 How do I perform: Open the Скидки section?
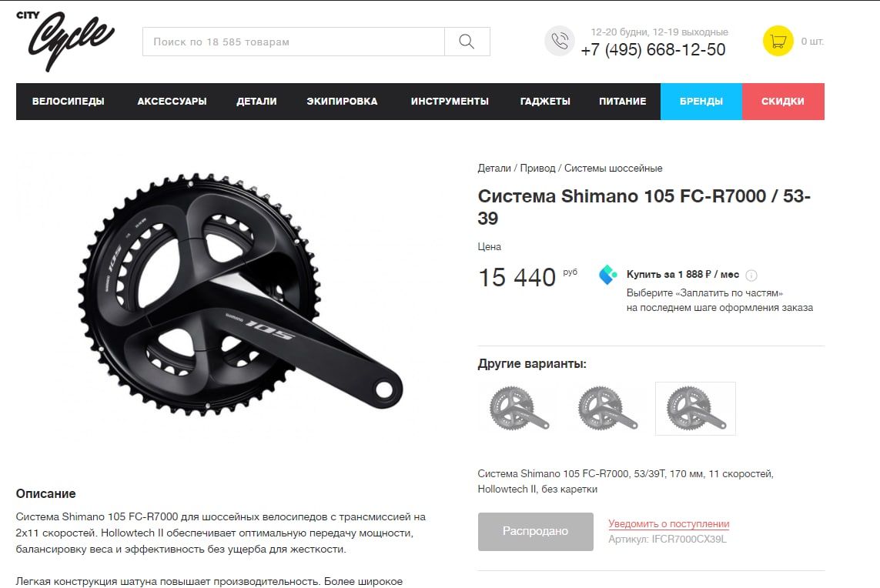783,102
